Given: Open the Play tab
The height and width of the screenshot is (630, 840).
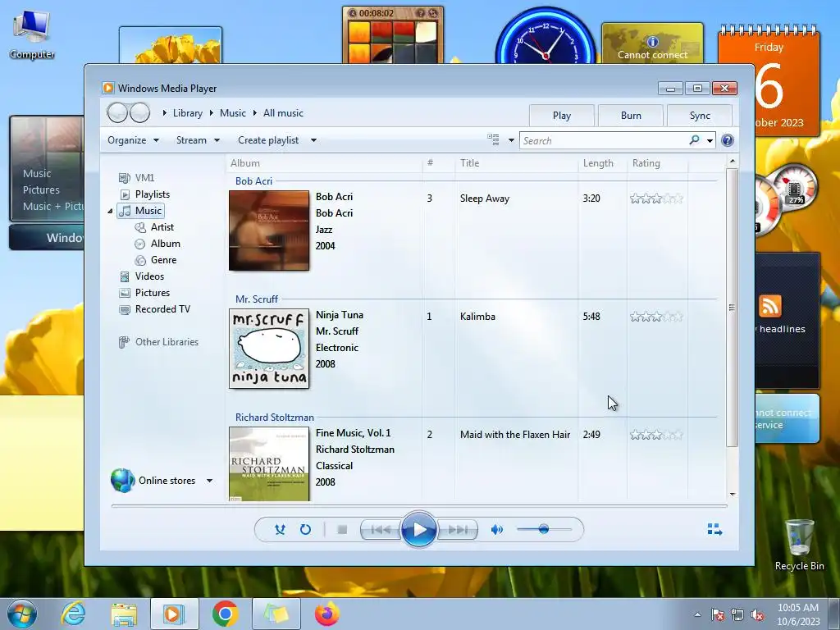Looking at the screenshot, I should [561, 115].
